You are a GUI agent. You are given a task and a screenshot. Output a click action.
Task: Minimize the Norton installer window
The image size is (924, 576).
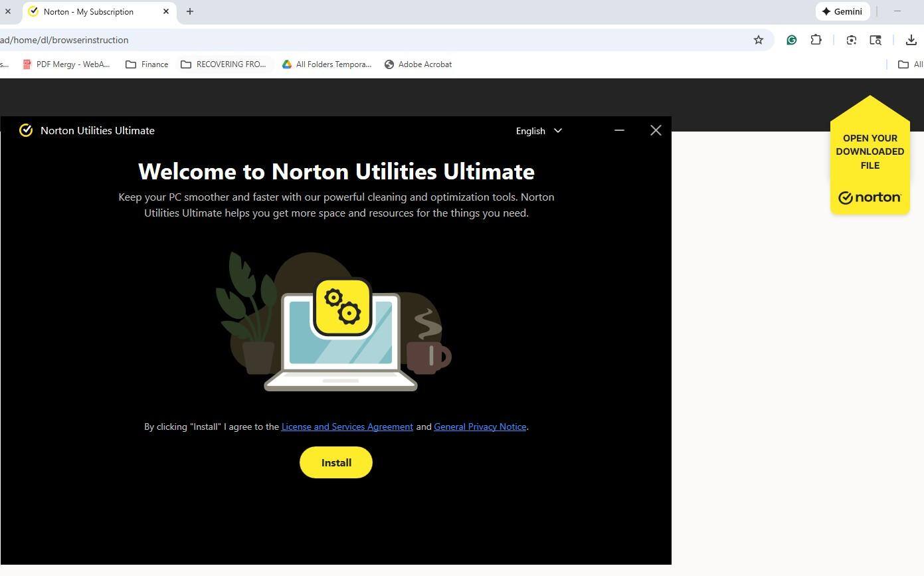(x=619, y=130)
